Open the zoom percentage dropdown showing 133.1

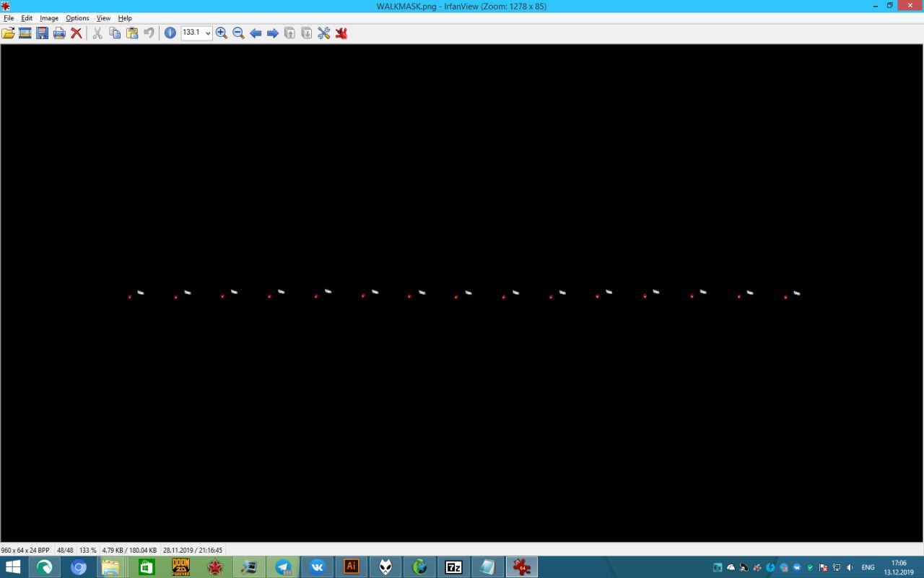coord(208,33)
